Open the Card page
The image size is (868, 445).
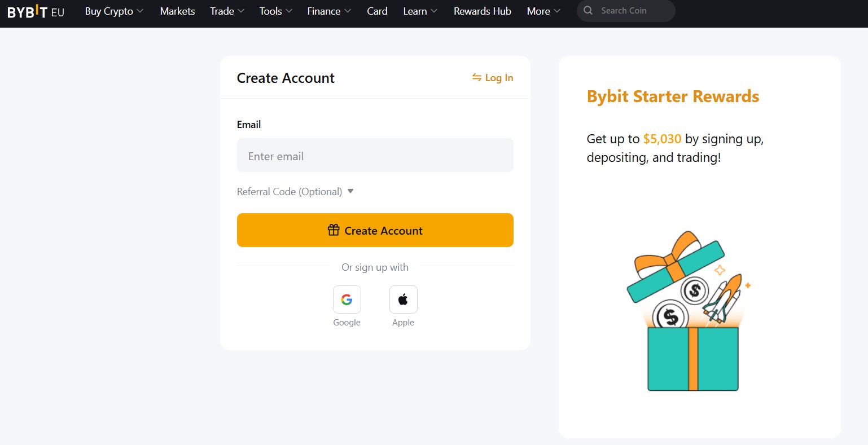click(377, 11)
